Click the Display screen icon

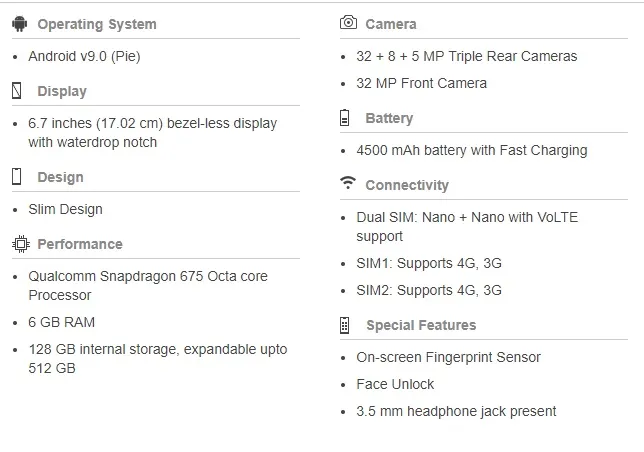[x=16, y=91]
